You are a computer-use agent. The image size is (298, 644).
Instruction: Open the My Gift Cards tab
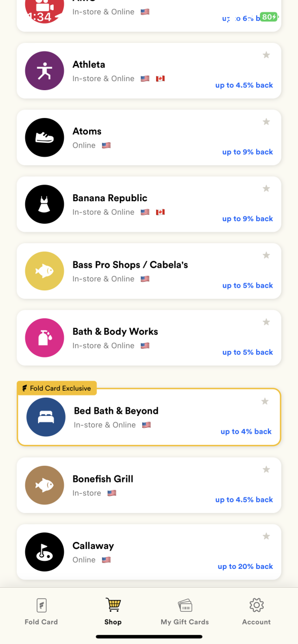click(x=185, y=612)
